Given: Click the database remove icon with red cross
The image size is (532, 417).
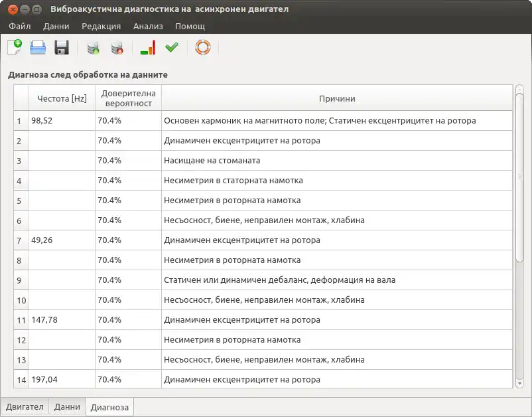Looking at the screenshot, I should [117, 48].
